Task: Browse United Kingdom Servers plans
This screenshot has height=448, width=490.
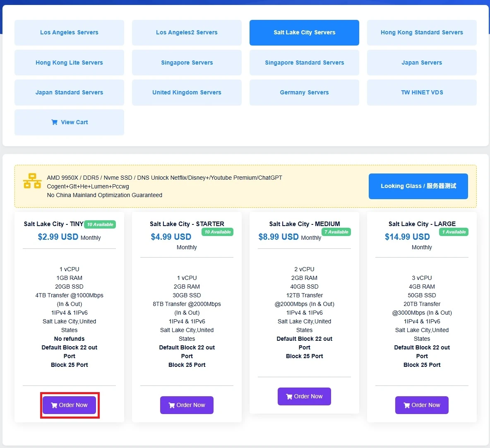Action: click(x=187, y=92)
